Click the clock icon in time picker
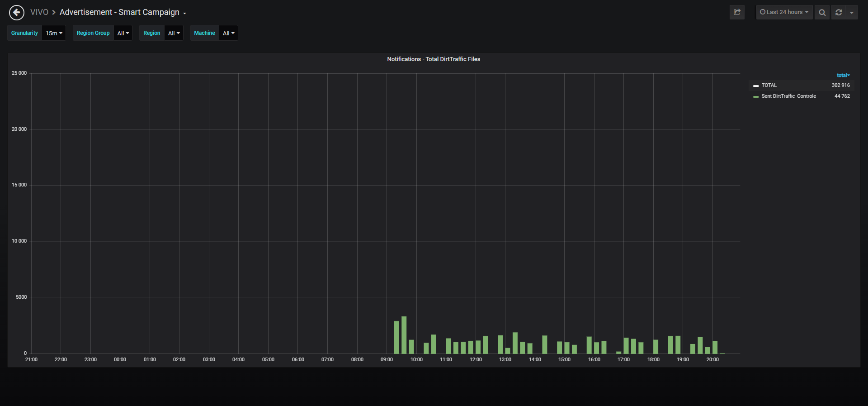The image size is (868, 406). [763, 12]
